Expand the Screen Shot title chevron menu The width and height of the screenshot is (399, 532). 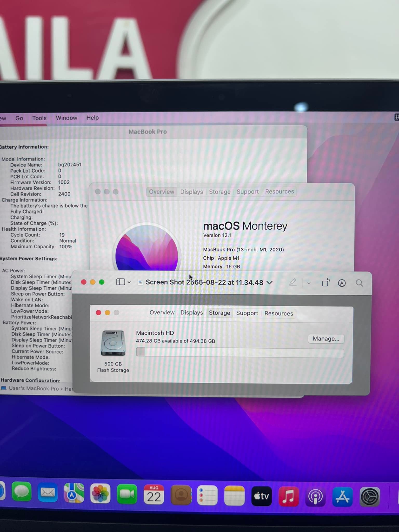(x=270, y=282)
